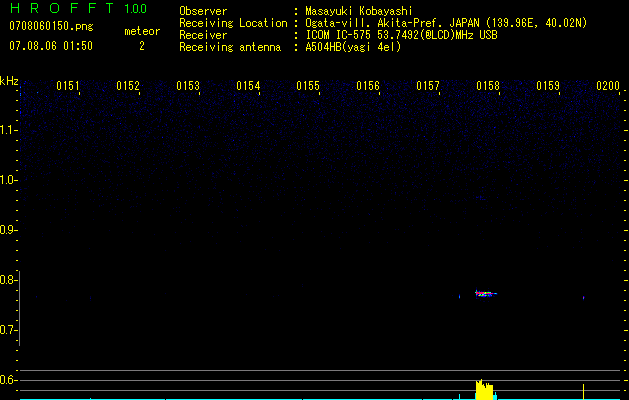Screen dimensions: 629x400
Task: Click the meteor count label
Action: pyautogui.click(x=142, y=31)
